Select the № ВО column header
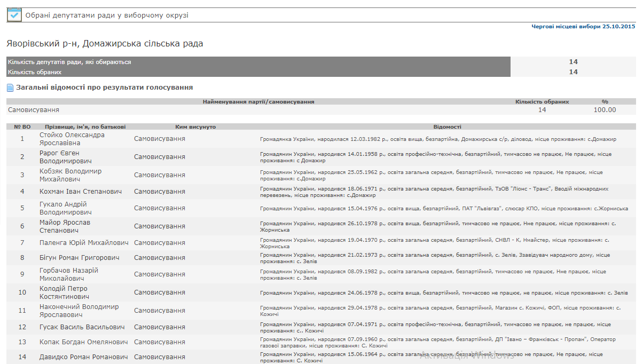 pyautogui.click(x=22, y=127)
